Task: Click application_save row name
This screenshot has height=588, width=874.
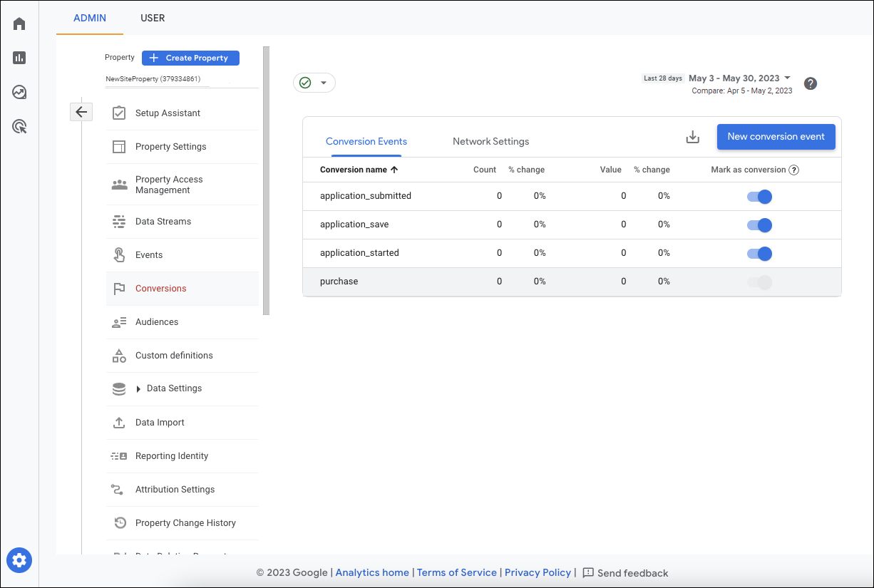Action: click(354, 225)
